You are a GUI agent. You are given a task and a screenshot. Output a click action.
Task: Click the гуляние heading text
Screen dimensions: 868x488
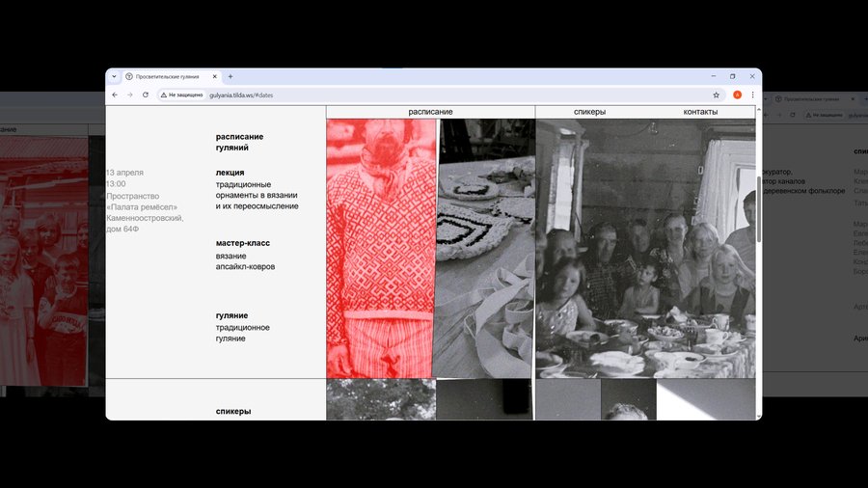tap(231, 315)
